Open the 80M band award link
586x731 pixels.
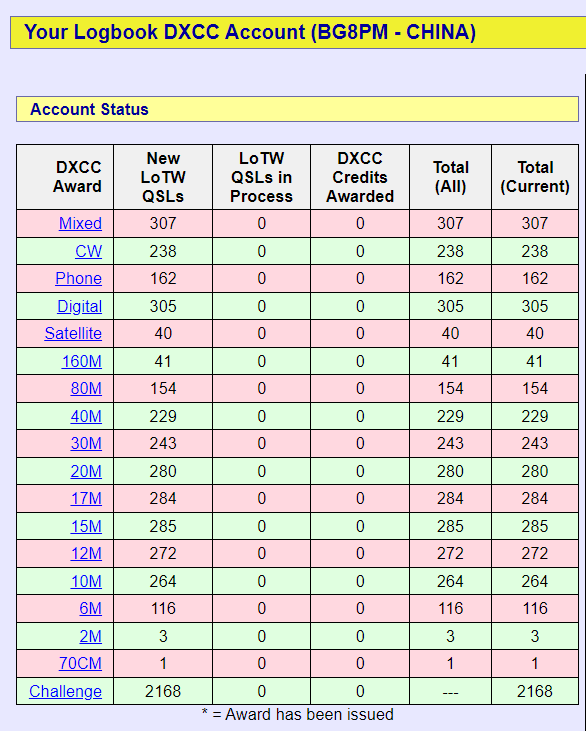pos(86,388)
